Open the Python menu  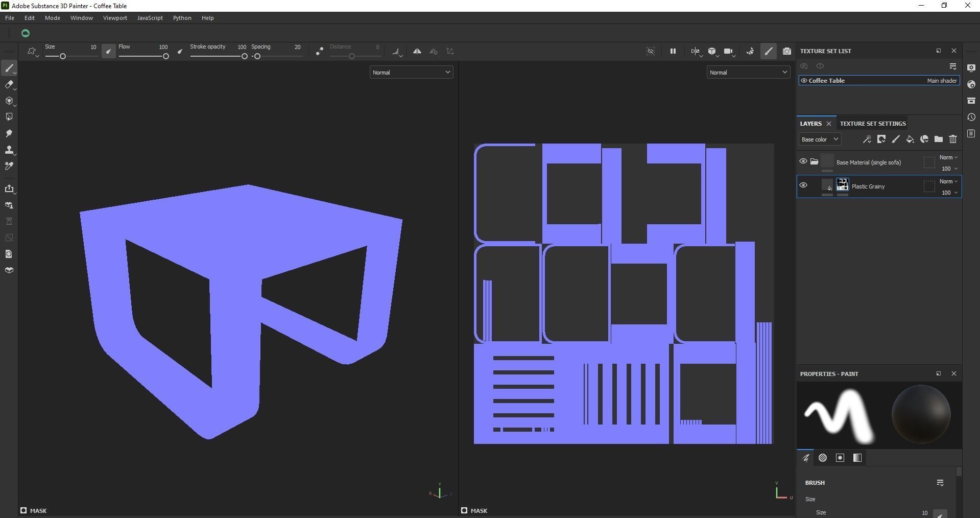[x=182, y=18]
